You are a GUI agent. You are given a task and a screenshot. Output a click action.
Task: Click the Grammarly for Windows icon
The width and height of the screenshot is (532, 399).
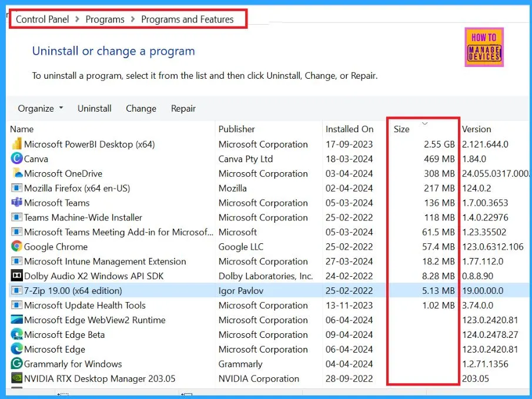click(x=16, y=363)
